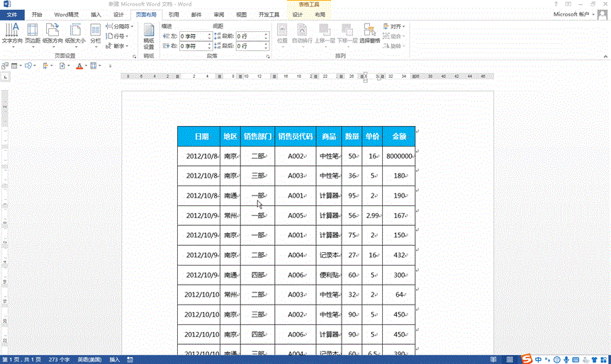
Task: Open the 页面设置 dialog launcher
Action: pos(133,55)
